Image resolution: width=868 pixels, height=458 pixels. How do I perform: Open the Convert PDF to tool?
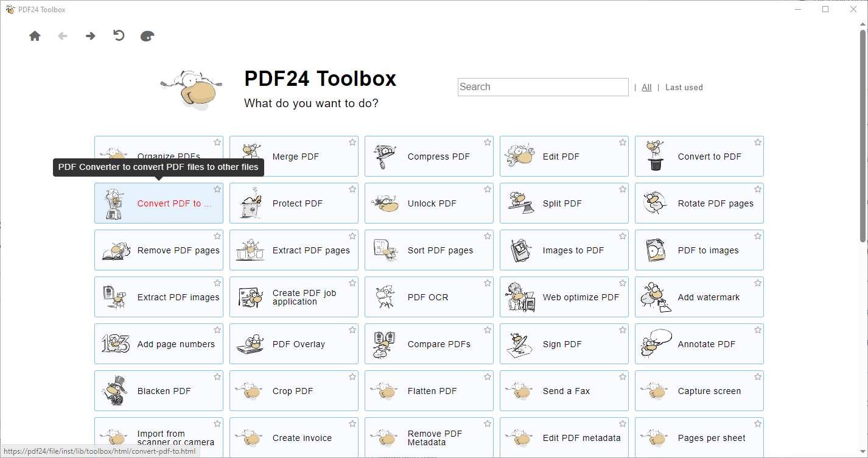[159, 203]
